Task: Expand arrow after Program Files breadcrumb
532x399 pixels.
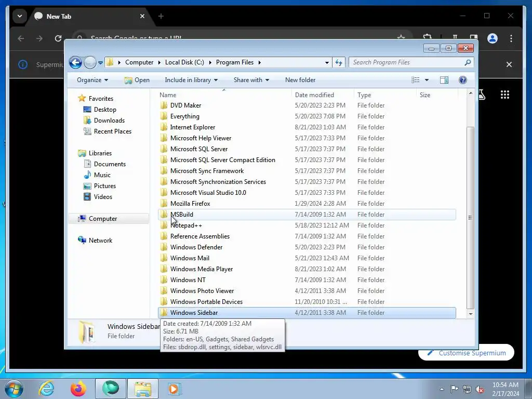Action: pyautogui.click(x=260, y=62)
